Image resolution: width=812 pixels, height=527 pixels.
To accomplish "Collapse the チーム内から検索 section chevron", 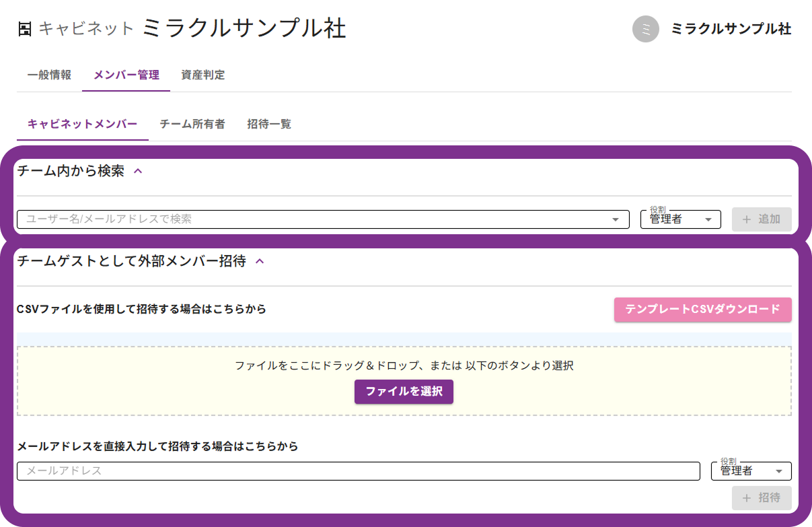I will (139, 171).
